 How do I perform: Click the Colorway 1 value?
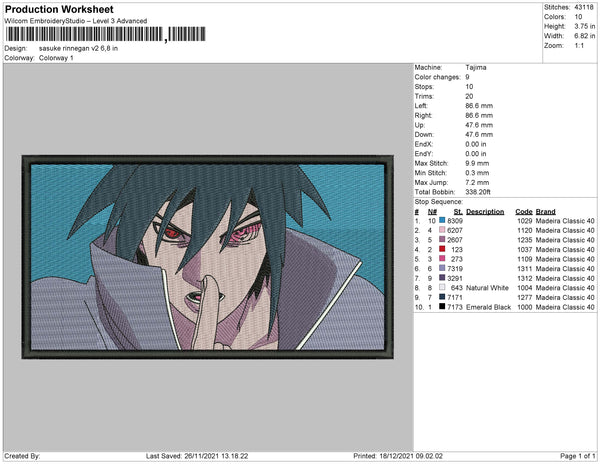pyautogui.click(x=56, y=58)
